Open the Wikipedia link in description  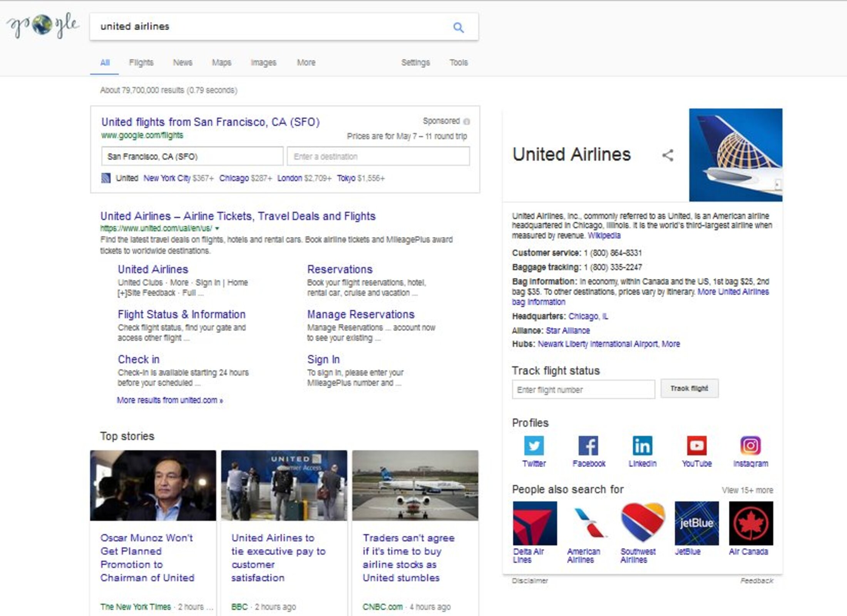click(604, 235)
